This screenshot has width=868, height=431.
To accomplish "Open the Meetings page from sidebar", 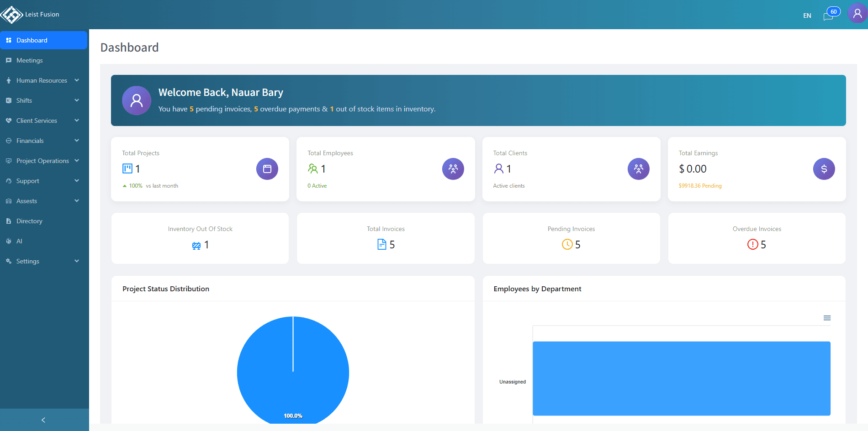I will (29, 60).
